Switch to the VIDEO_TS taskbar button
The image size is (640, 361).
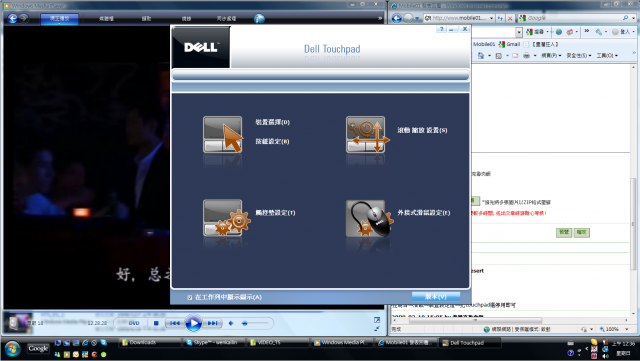[x=278, y=343]
